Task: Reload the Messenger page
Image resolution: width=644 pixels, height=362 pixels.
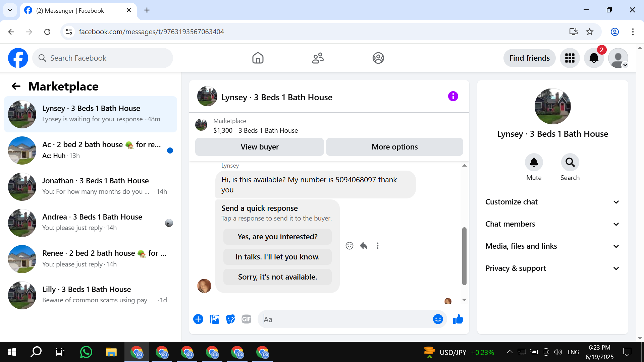Action: point(47,32)
